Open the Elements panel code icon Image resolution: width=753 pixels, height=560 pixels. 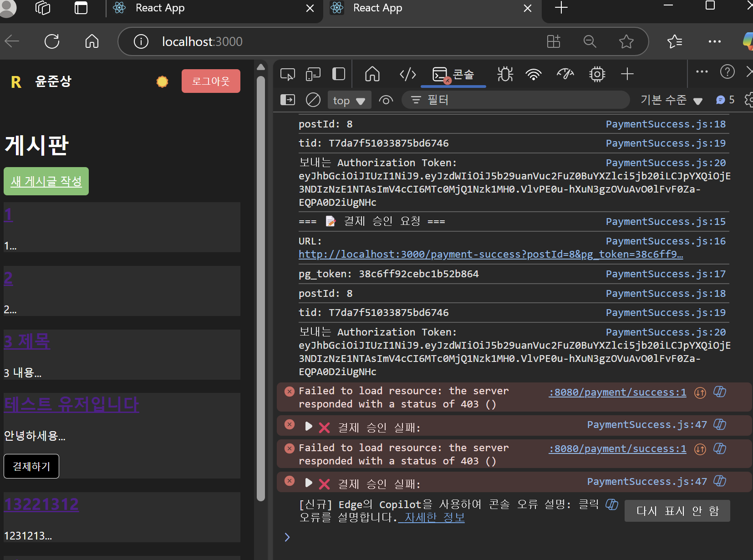tap(407, 74)
